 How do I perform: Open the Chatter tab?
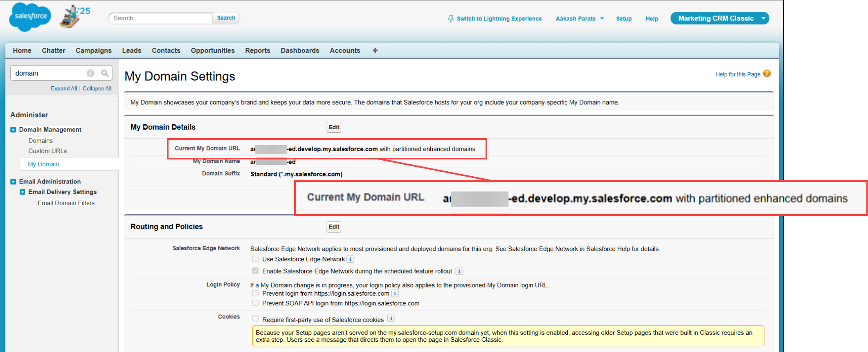[x=54, y=51]
